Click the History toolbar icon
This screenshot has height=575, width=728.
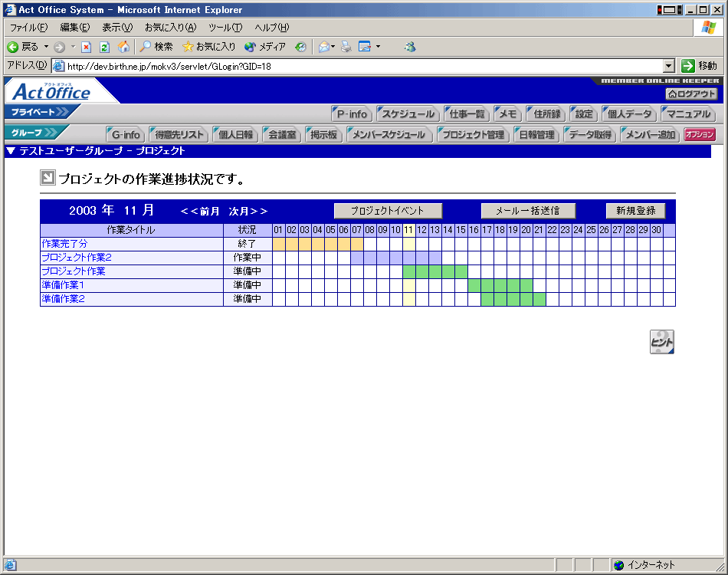[x=300, y=47]
